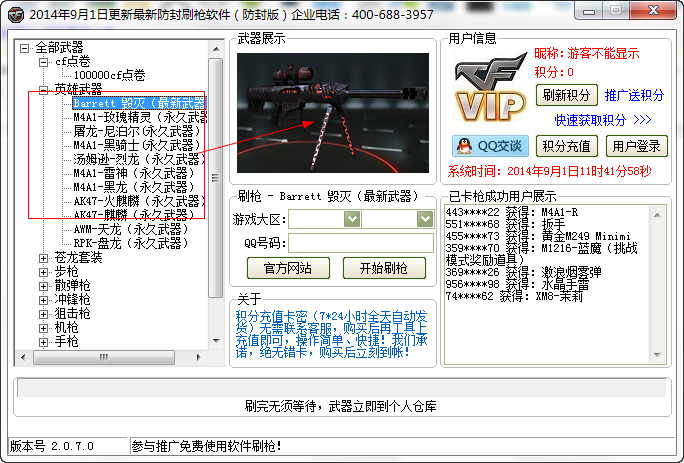Click weapon tree scroll up arrow
The width and height of the screenshot is (684, 463).
click(216, 49)
